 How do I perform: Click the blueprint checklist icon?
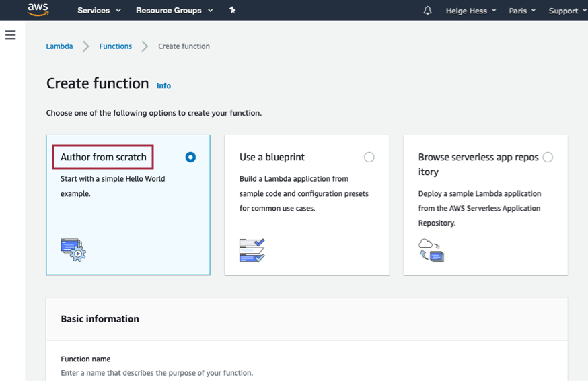(x=252, y=250)
